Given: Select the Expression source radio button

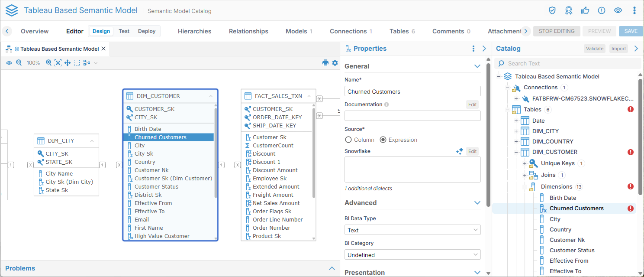Looking at the screenshot, I should tap(383, 140).
